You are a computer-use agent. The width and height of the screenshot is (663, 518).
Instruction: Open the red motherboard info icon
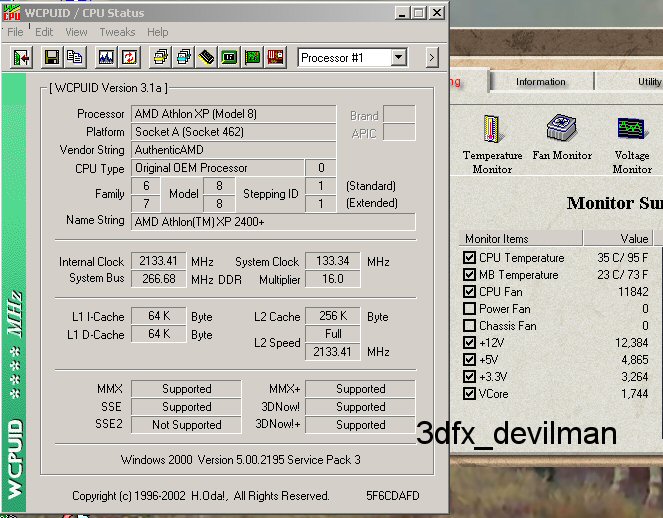(x=275, y=57)
